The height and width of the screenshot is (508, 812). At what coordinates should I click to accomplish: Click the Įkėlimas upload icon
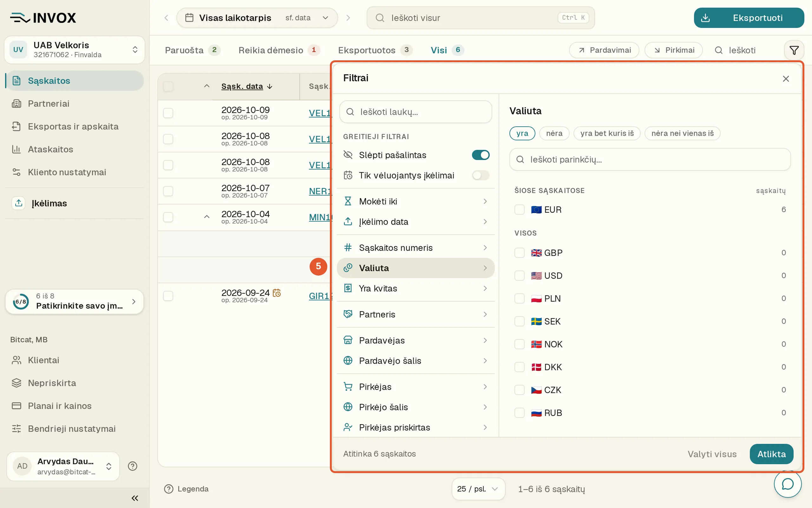coord(19,203)
